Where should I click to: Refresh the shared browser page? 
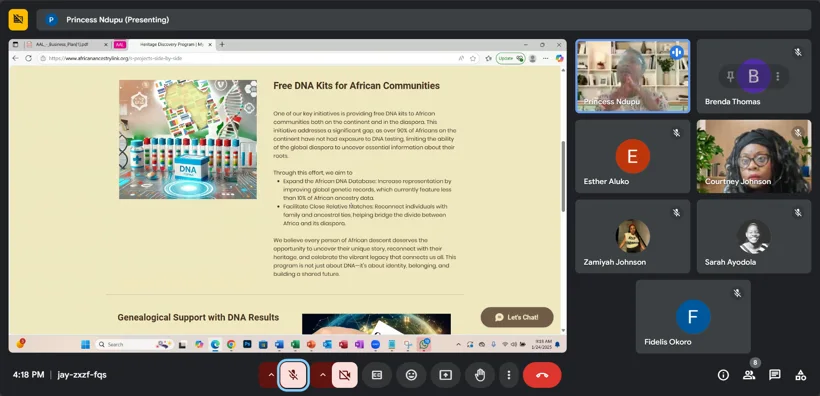pos(29,59)
